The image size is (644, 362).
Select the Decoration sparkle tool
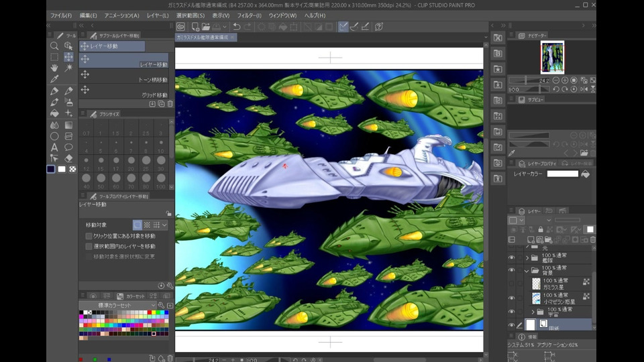click(68, 113)
